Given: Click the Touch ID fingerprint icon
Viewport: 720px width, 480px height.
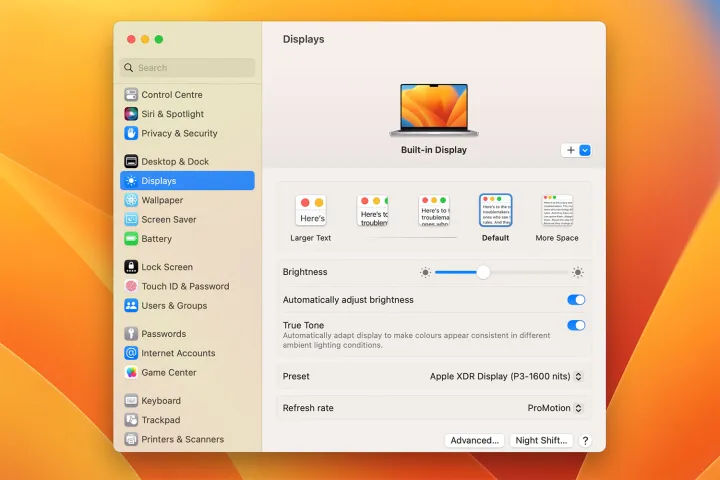Looking at the screenshot, I should coord(131,286).
